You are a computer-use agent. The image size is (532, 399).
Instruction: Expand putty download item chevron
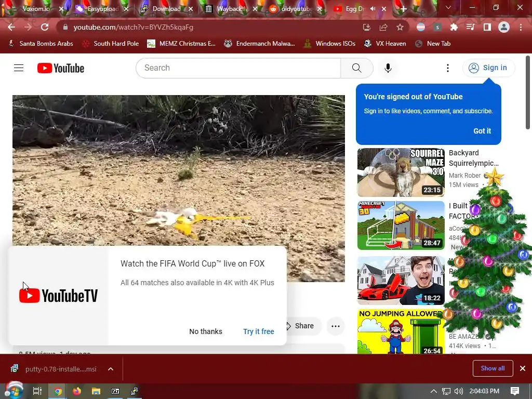coord(111,369)
